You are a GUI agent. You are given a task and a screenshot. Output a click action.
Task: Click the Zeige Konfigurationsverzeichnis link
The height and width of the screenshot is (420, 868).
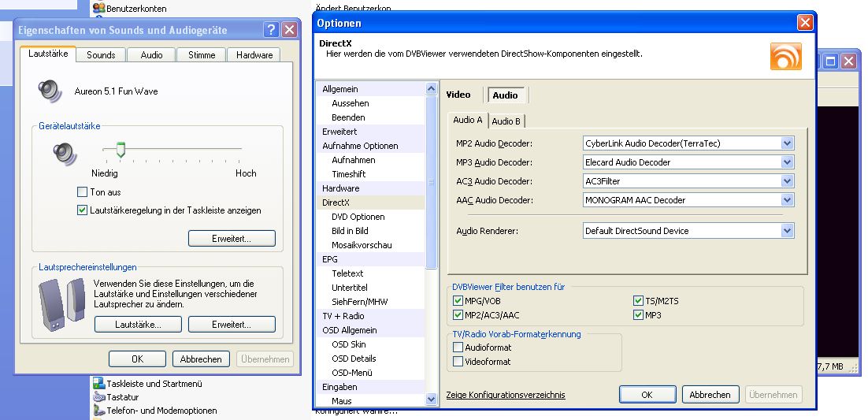tap(506, 395)
